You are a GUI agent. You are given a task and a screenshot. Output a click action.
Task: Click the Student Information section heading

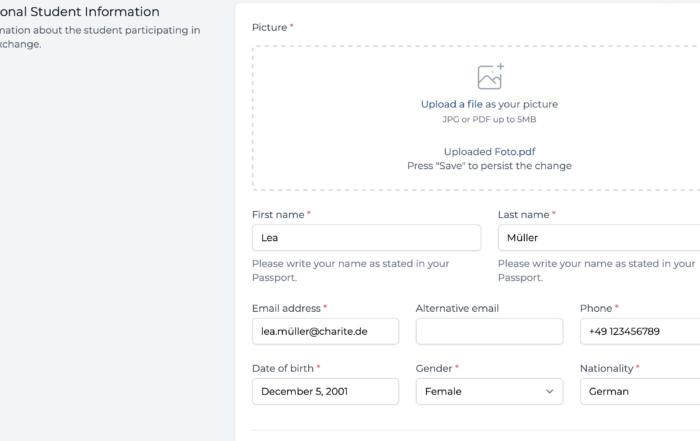[x=79, y=12]
